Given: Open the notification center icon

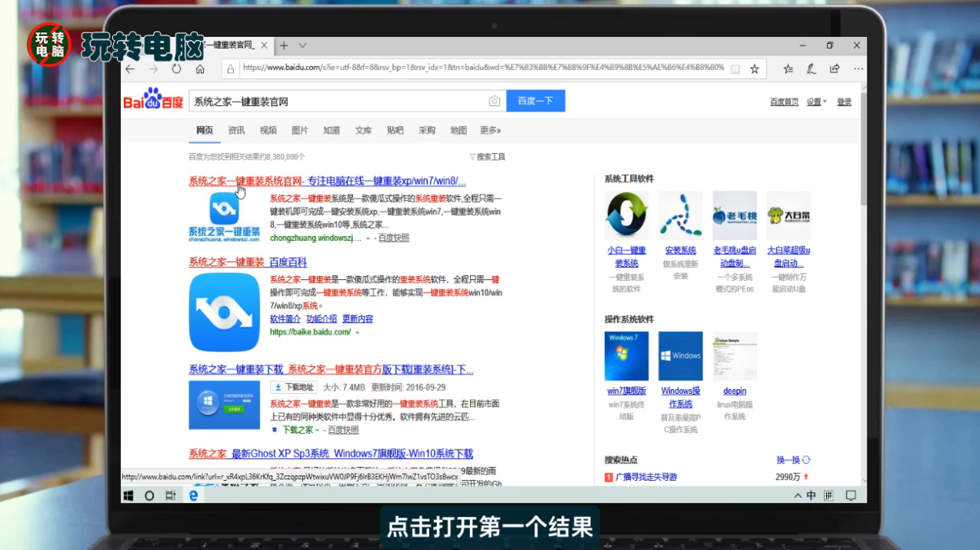Looking at the screenshot, I should click(x=851, y=496).
